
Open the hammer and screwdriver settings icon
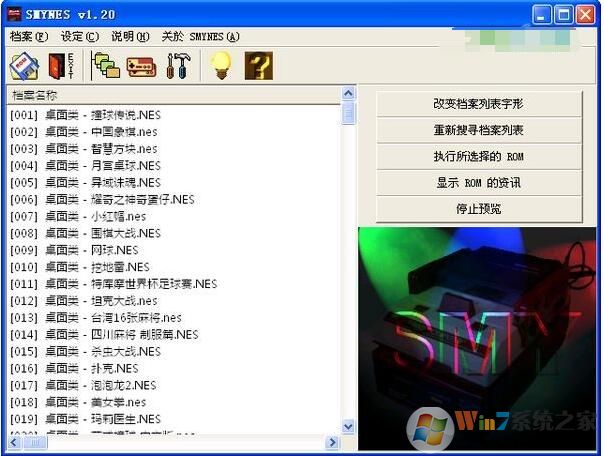pos(178,66)
